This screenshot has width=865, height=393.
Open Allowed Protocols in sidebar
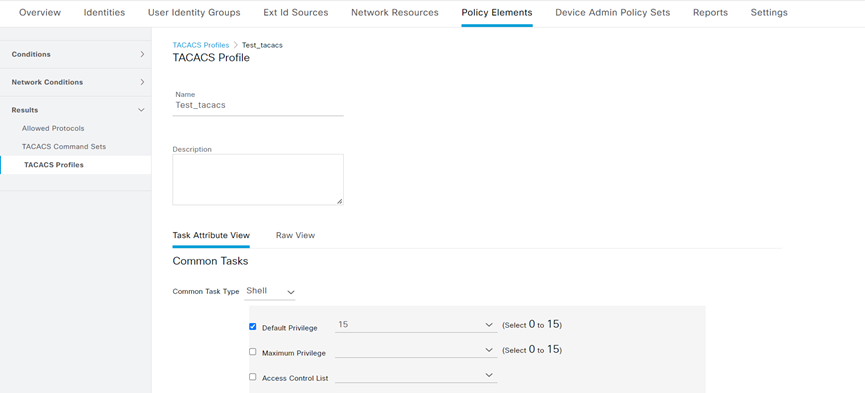[53, 128]
